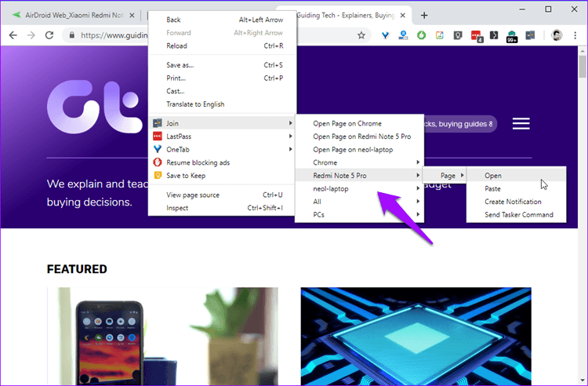The image size is (588, 386).
Task: Expand the Join submenu entry
Action: point(223,123)
